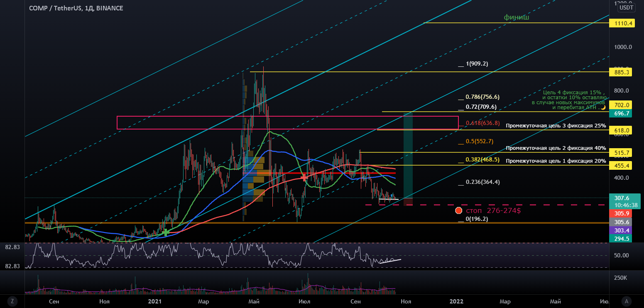The height and width of the screenshot is (308, 644).
Task: Select the pink resistance zone rectangle
Action: 288,122
